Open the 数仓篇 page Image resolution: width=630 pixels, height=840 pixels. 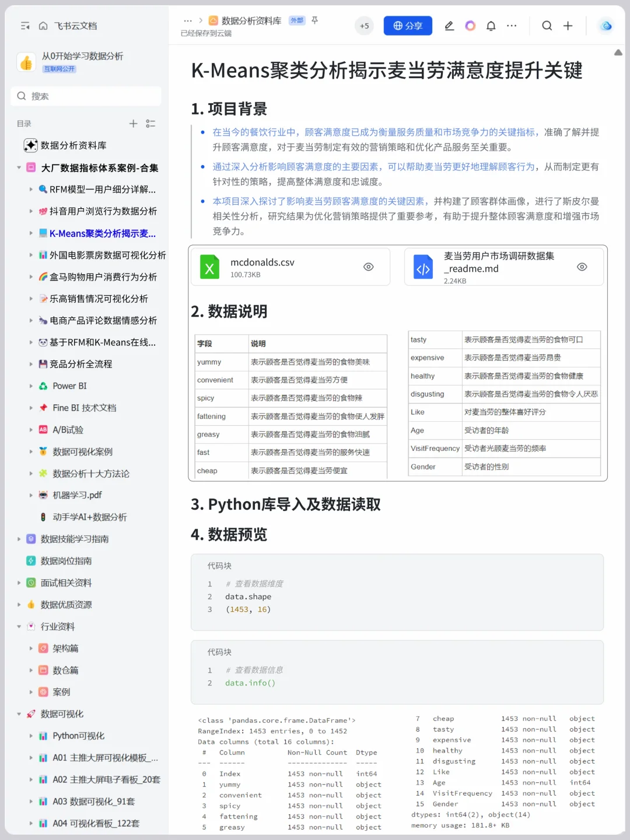(65, 670)
